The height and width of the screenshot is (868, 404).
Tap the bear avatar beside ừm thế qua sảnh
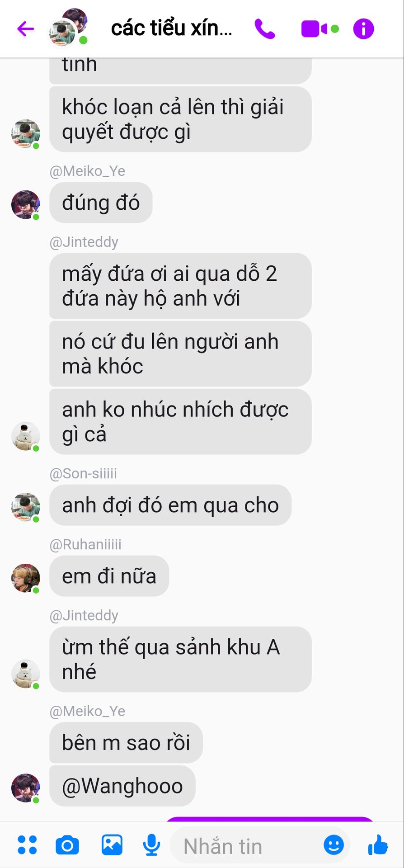(26, 674)
